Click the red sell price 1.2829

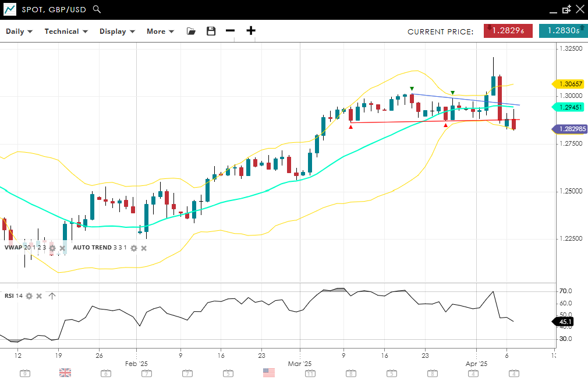pyautogui.click(x=508, y=31)
